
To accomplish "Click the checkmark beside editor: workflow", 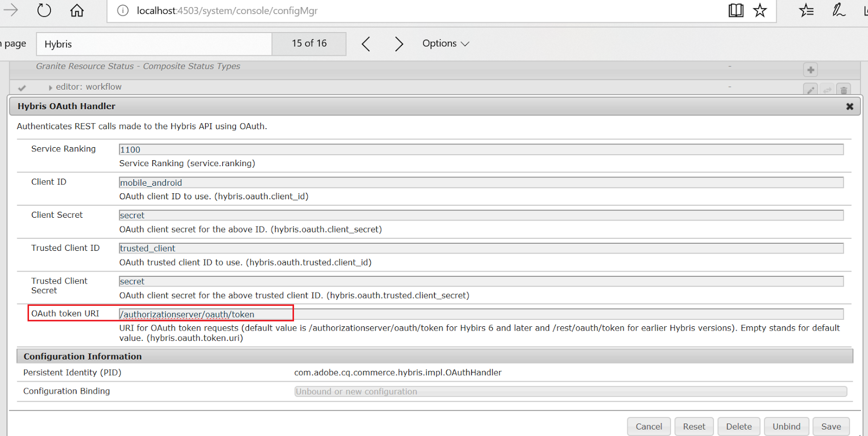I will pos(22,87).
